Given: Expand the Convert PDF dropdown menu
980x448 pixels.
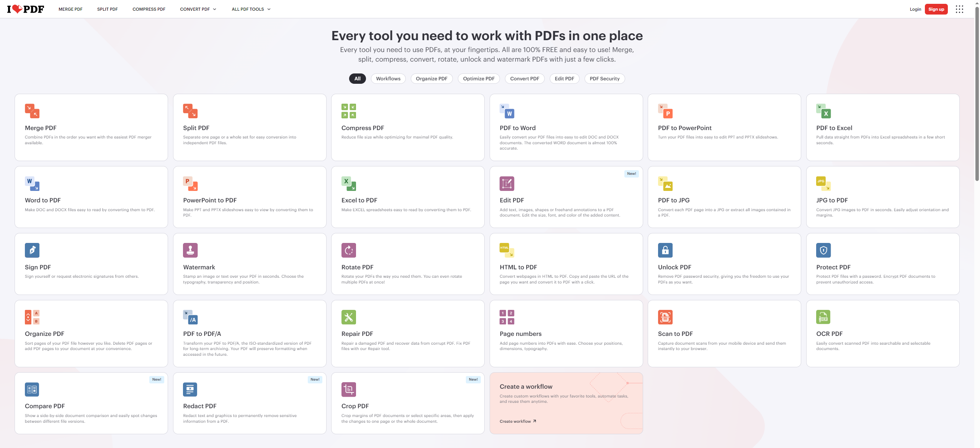Looking at the screenshot, I should [198, 9].
